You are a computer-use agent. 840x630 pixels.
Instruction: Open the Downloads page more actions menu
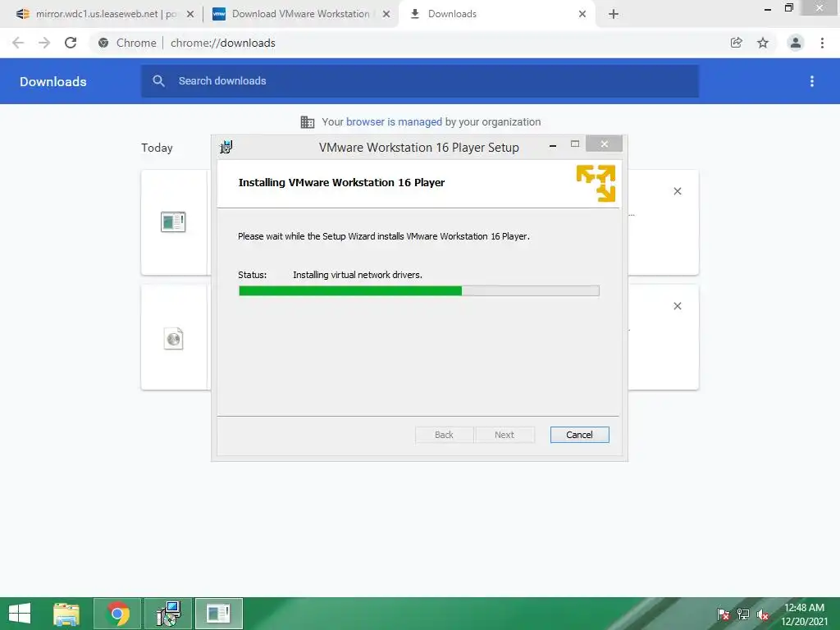point(812,81)
